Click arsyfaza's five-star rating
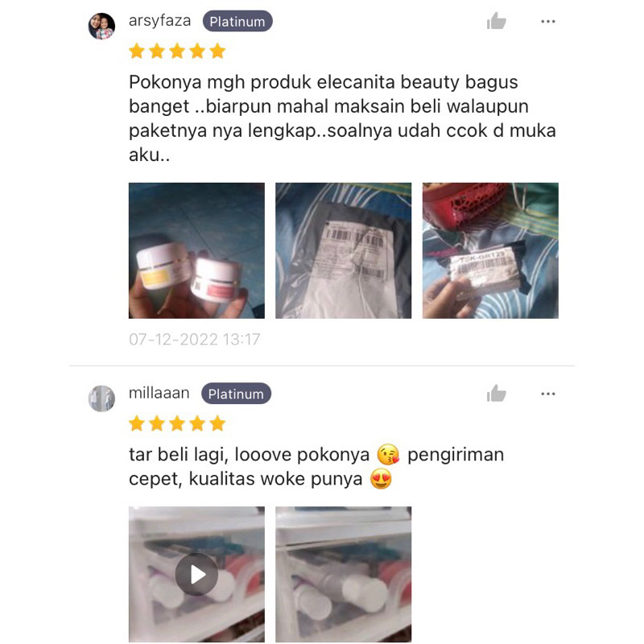Viewport: 644px width, 644px height. click(x=177, y=52)
